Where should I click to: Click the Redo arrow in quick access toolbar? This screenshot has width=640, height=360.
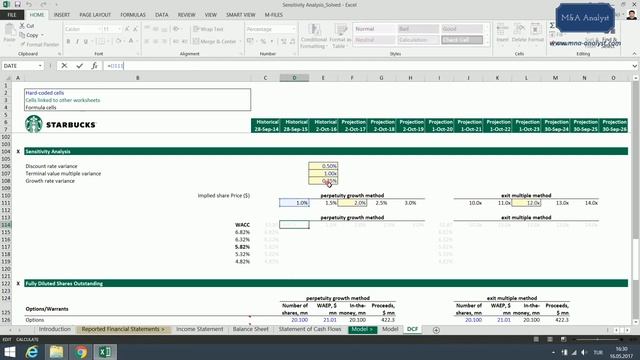pos(43,4)
